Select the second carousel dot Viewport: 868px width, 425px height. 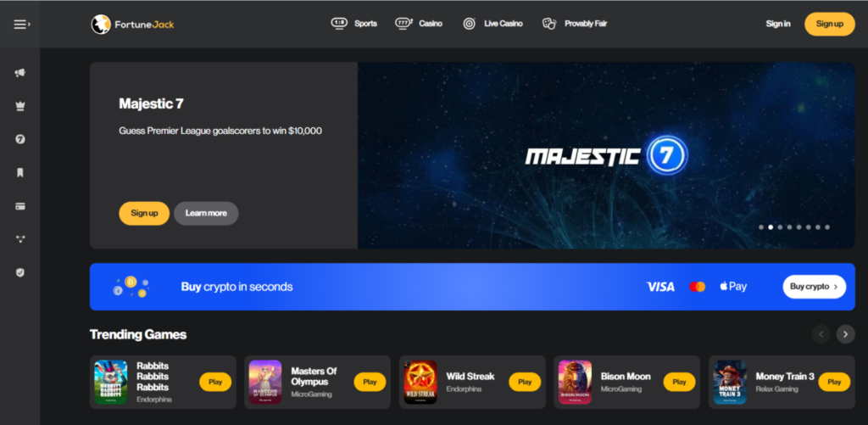[x=771, y=227]
